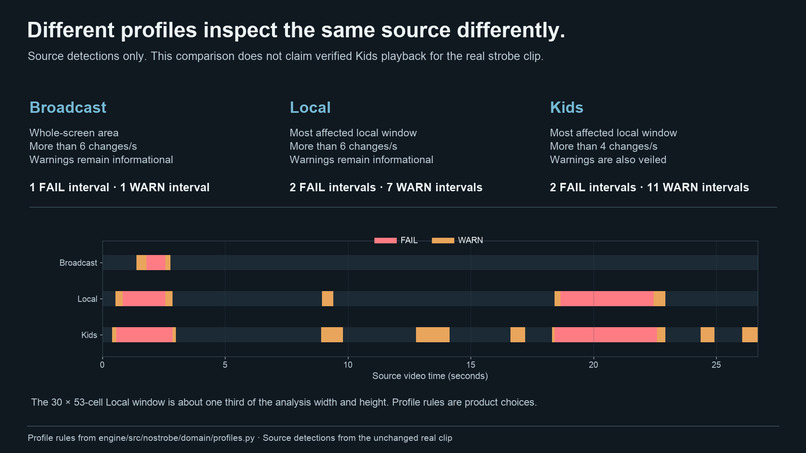Click the x-axis tick label 5
The width and height of the screenshot is (806, 453).
[x=225, y=365]
